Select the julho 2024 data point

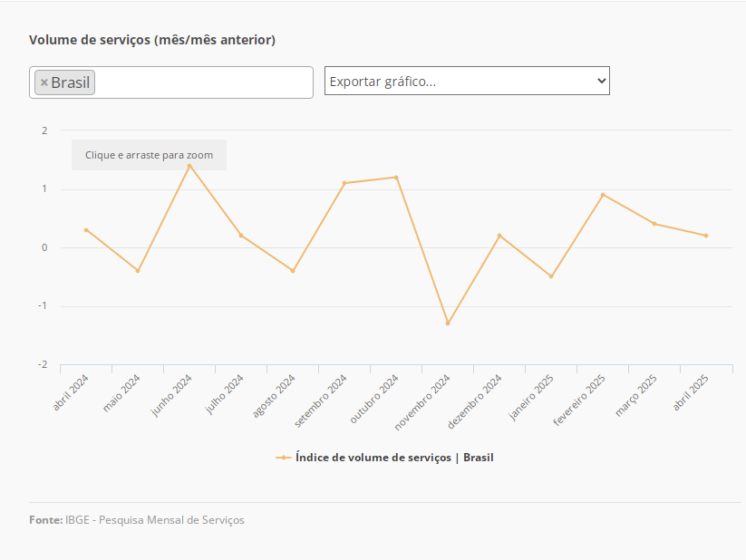pyautogui.click(x=241, y=236)
